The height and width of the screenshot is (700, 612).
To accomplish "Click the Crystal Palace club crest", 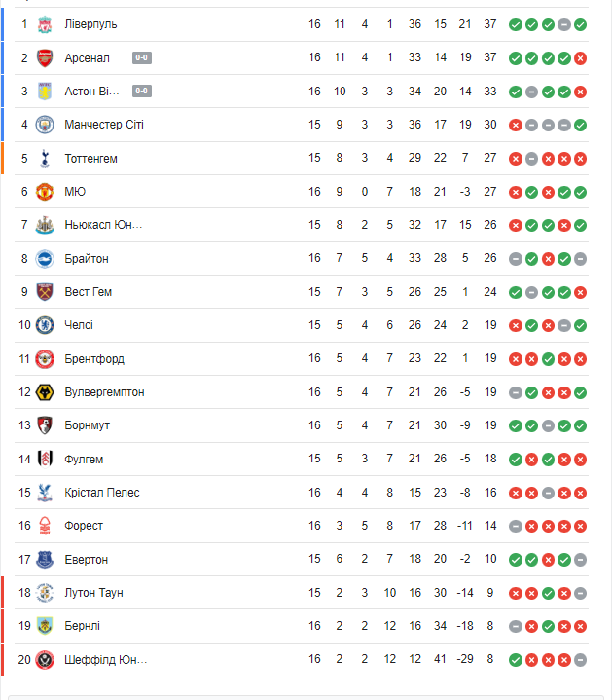I will [45, 493].
